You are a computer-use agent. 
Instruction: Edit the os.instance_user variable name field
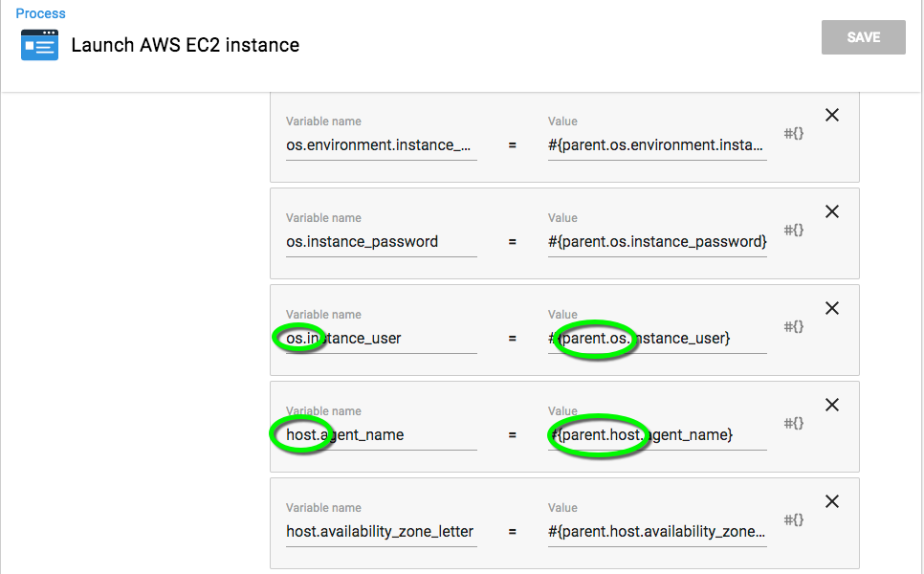point(382,339)
